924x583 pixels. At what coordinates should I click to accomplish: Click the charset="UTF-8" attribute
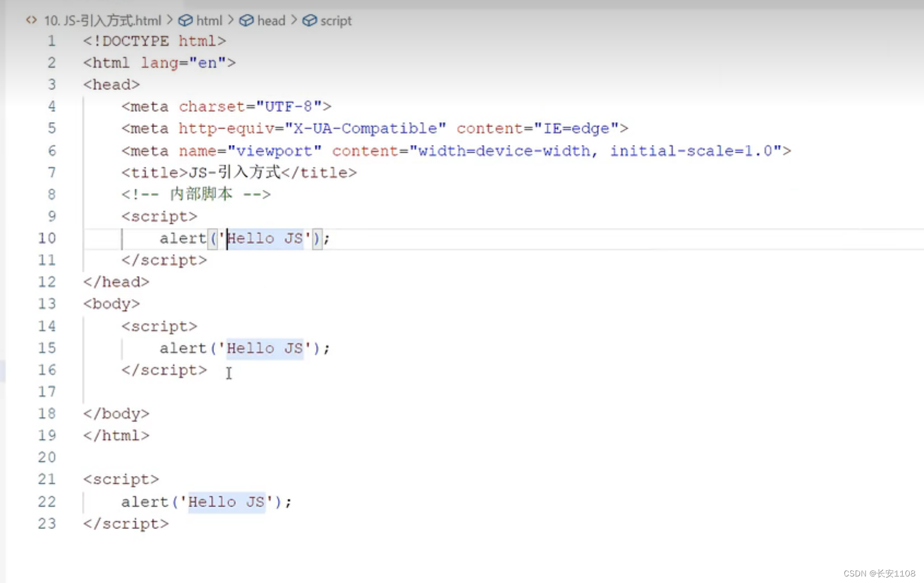click(251, 106)
